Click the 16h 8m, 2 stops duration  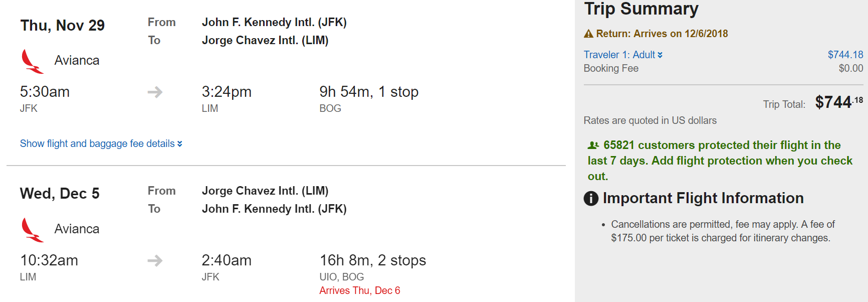pos(372,260)
